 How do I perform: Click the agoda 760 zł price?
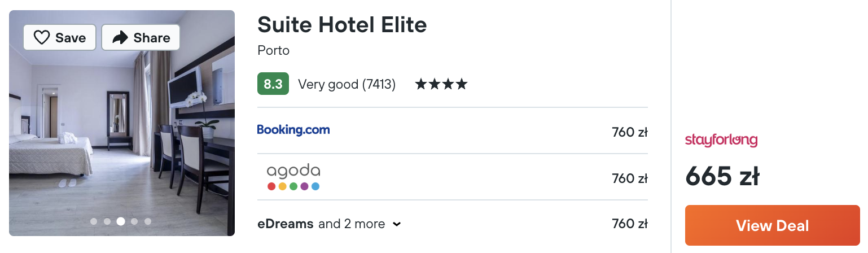tap(630, 178)
